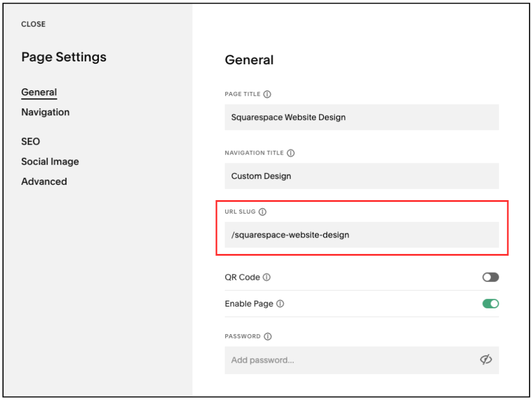Click the Password info icon
The image size is (532, 402).
click(267, 336)
